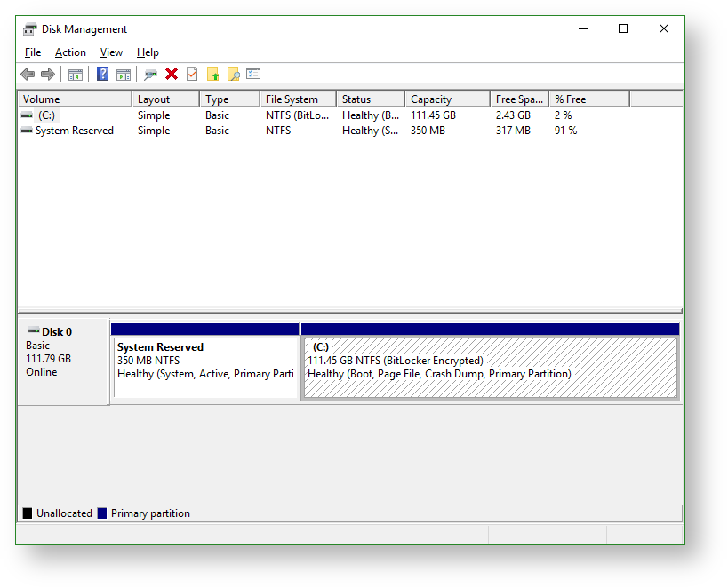Open Help via blue question mark icon
Screen dimensions: 728x588
tap(102, 74)
